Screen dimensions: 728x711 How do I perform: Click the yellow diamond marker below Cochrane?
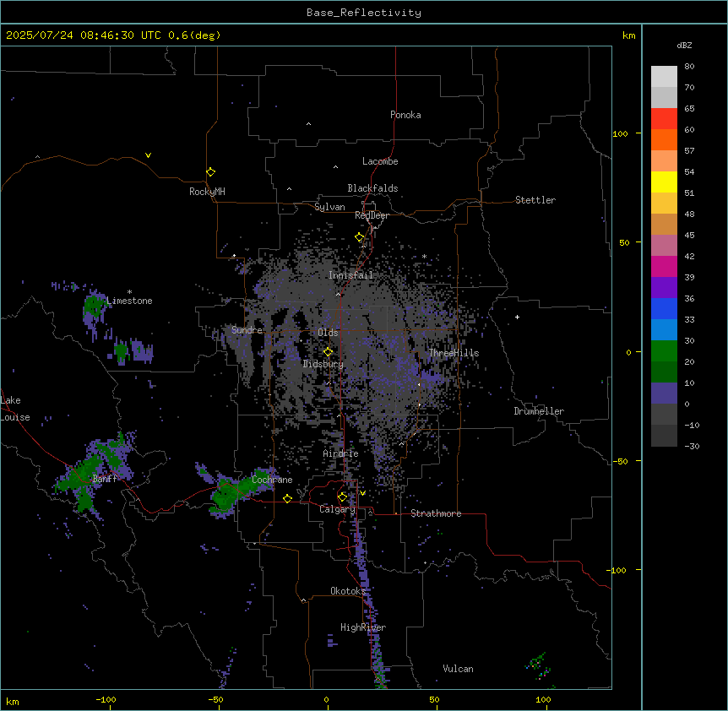click(287, 498)
